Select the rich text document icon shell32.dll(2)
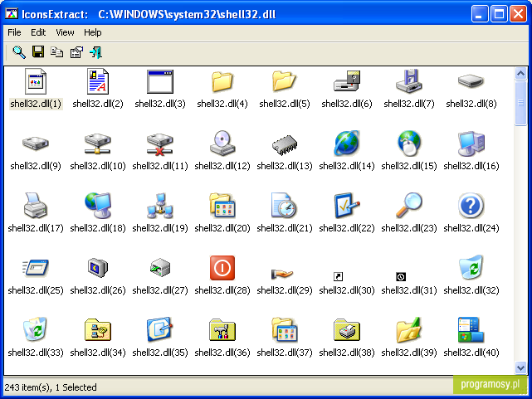This screenshot has height=399, width=532. pos(98,81)
